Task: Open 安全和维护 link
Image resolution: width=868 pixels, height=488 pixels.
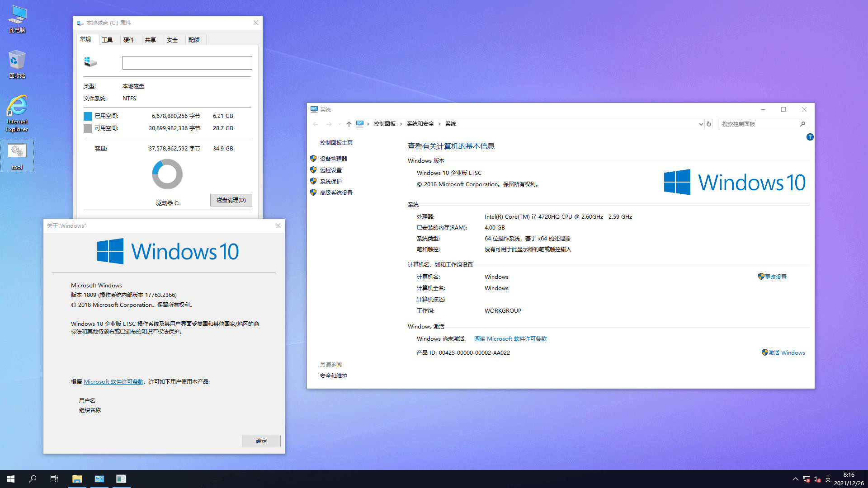Action: tap(333, 375)
